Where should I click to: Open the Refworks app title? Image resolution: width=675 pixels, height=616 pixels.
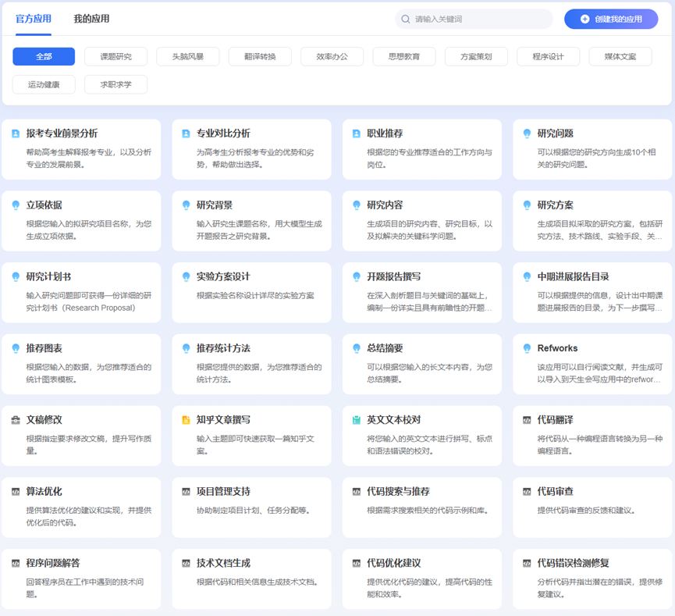(x=557, y=348)
